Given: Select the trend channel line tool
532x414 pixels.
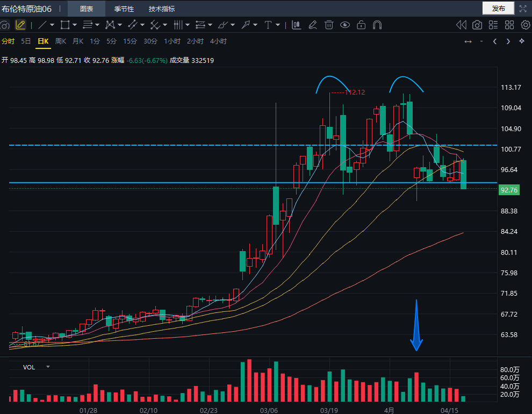Looking at the screenshot, I should [x=132, y=25].
